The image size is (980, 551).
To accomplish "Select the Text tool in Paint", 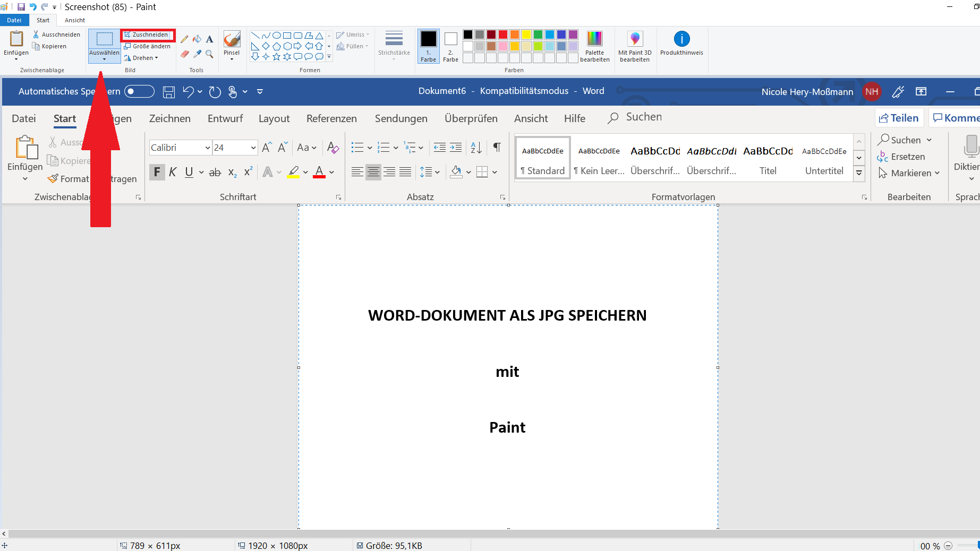I will pyautogui.click(x=210, y=39).
